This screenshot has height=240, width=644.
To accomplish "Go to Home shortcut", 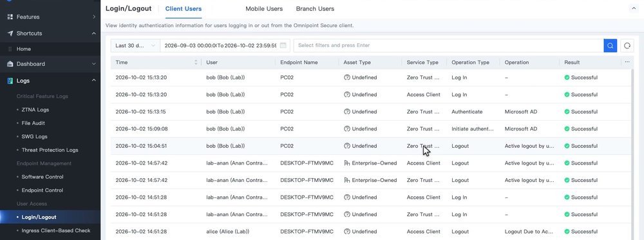I will [x=23, y=49].
